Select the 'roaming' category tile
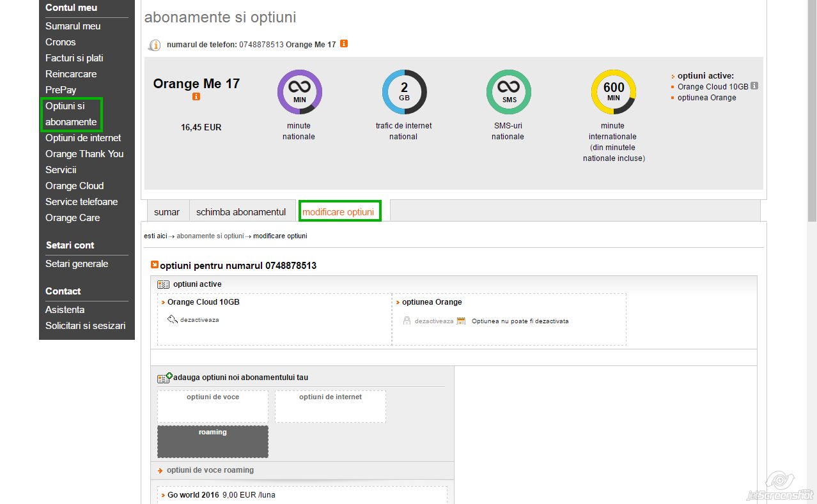 point(213,441)
